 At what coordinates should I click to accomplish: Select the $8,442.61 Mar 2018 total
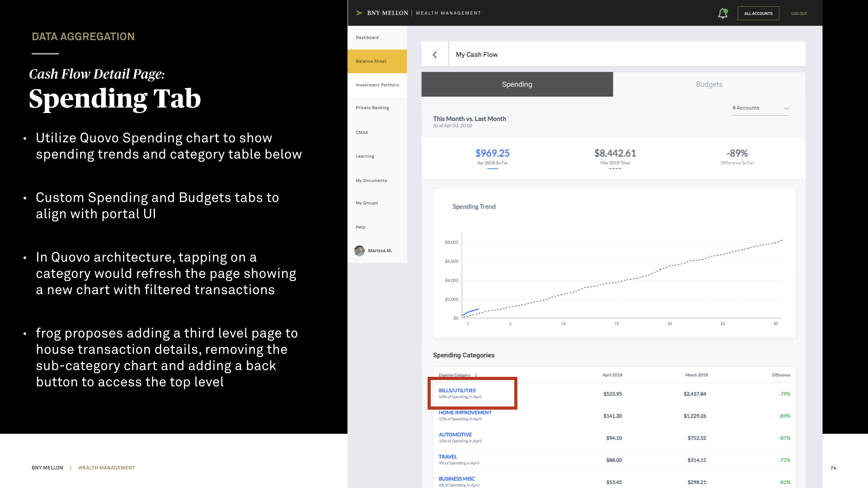pyautogui.click(x=615, y=154)
